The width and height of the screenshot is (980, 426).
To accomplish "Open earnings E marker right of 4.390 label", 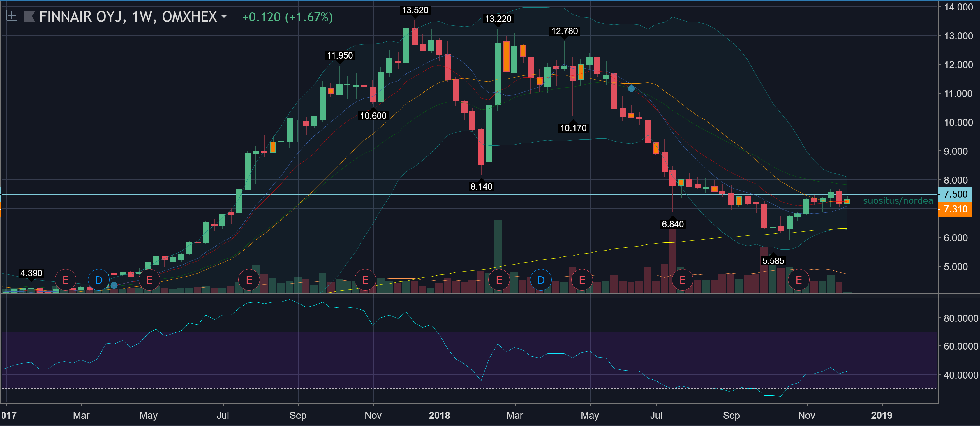I will (x=66, y=280).
